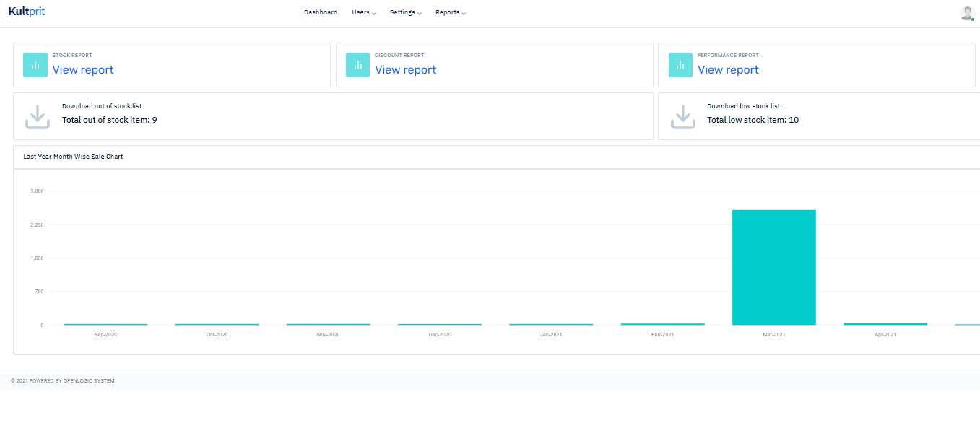Image resolution: width=980 pixels, height=436 pixels.
Task: Expand the Reports dropdown menu
Action: tap(450, 12)
